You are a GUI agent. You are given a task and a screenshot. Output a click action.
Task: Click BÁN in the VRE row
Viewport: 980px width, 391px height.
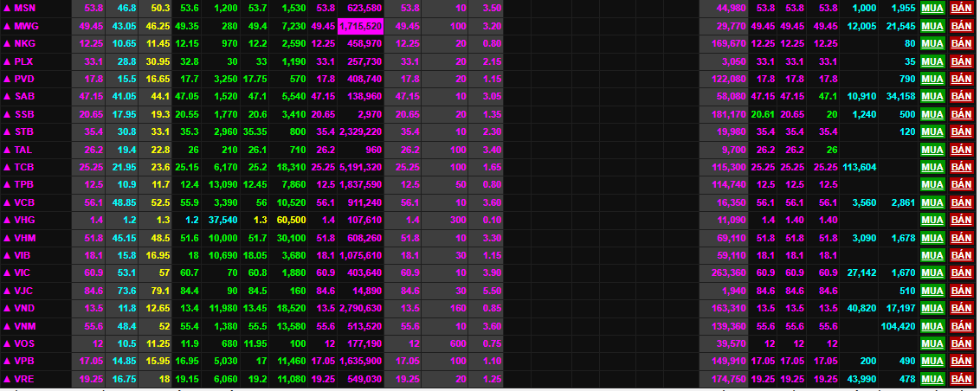click(x=961, y=379)
